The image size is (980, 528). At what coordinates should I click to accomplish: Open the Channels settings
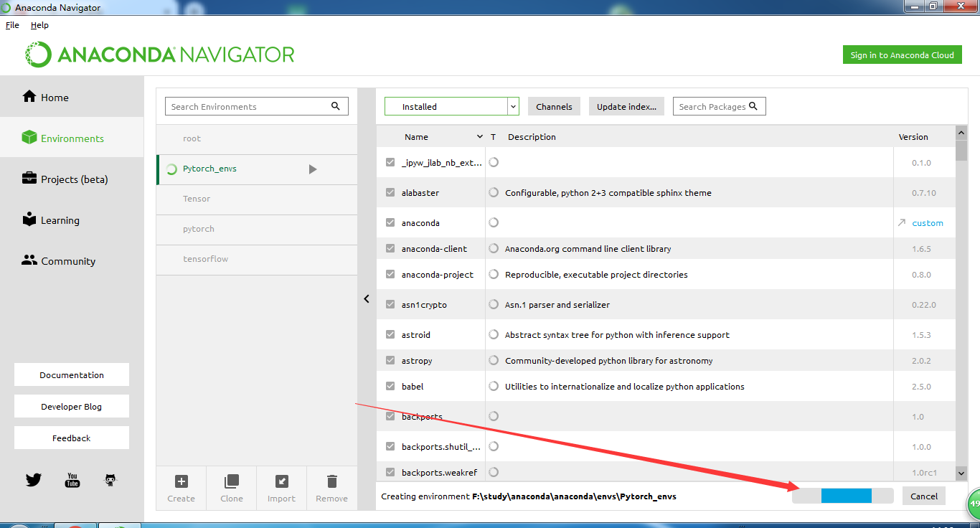tap(554, 106)
